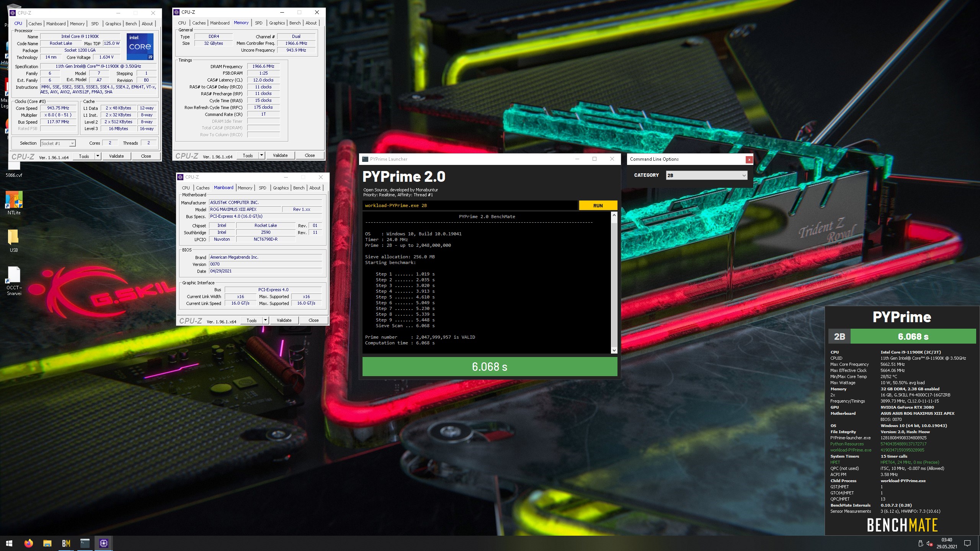
Task: Click the Core Voltage 1.634 V value
Action: click(106, 57)
